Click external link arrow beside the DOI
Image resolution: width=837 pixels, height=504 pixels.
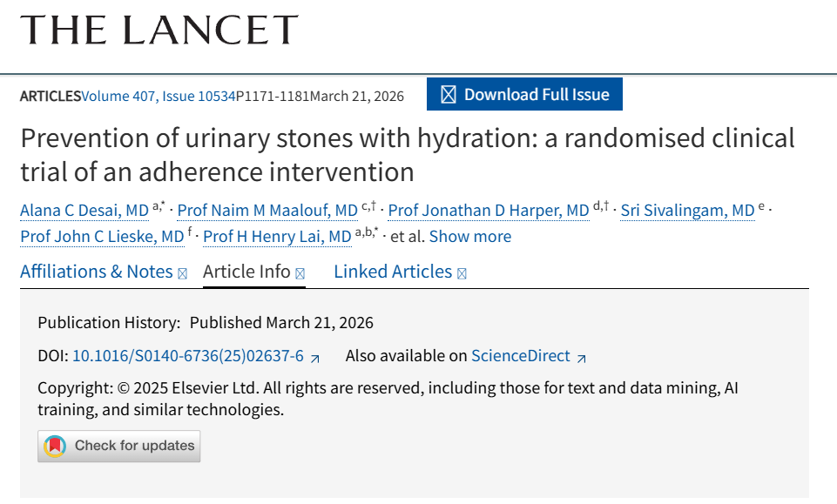[315, 357]
